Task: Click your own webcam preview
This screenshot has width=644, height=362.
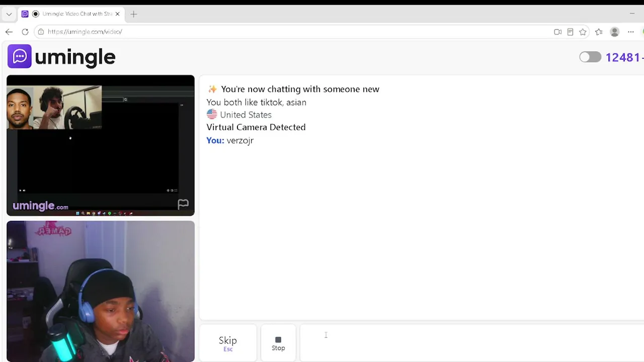Action: click(101, 291)
